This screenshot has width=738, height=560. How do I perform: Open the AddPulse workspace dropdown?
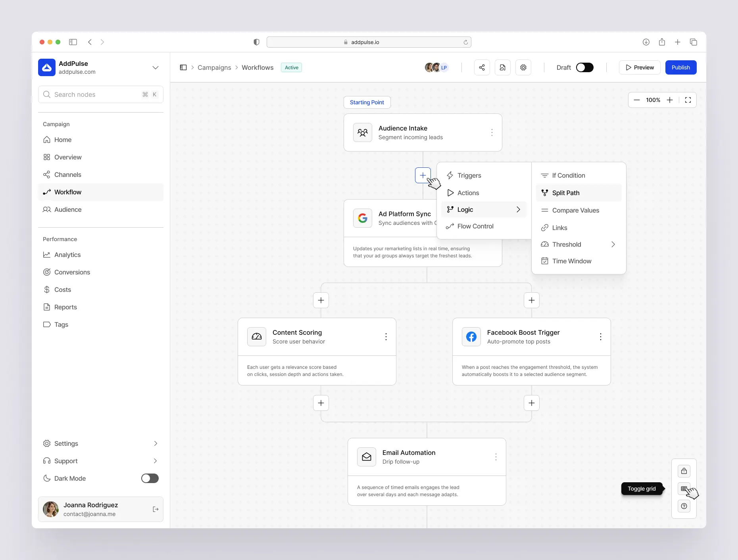tap(156, 67)
